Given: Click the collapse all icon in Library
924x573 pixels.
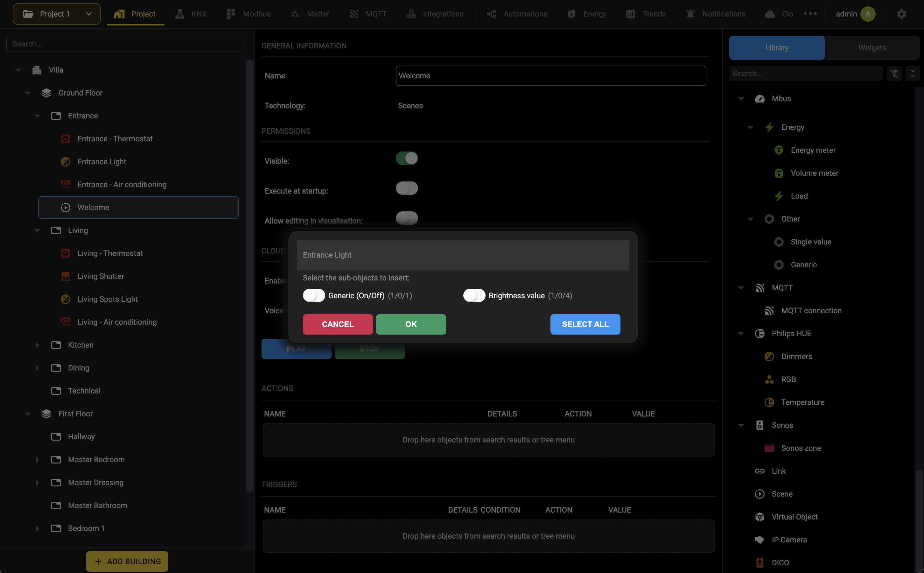Looking at the screenshot, I should (x=913, y=74).
